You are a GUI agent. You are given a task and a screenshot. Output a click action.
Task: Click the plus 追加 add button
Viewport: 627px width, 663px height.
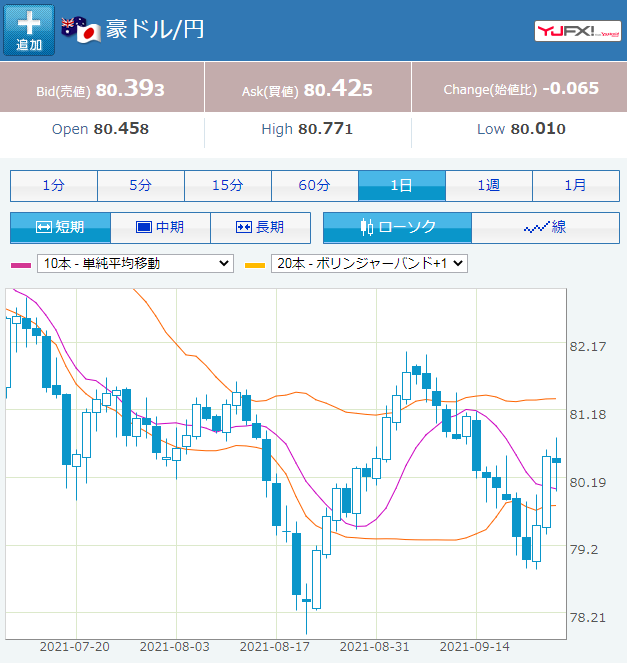click(x=29, y=30)
